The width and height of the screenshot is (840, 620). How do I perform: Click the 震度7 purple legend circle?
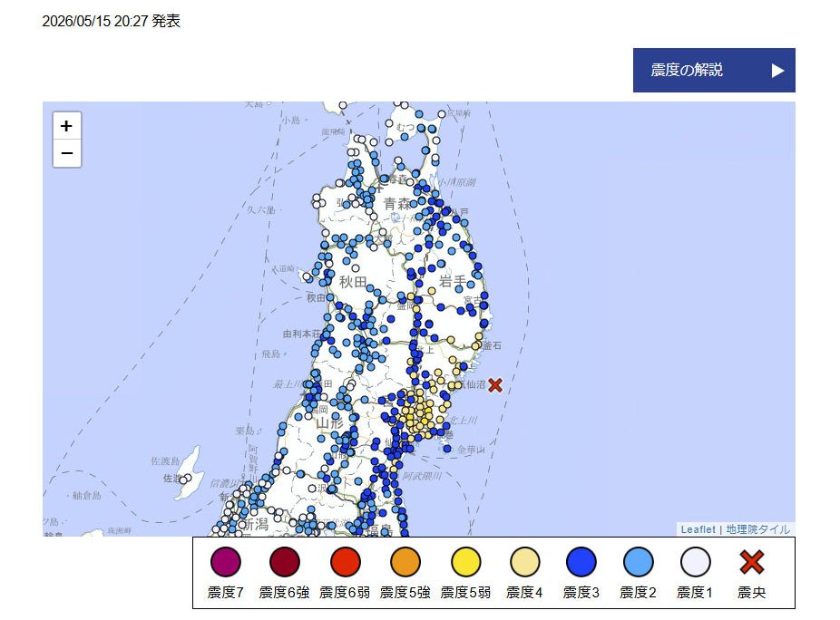[226, 562]
